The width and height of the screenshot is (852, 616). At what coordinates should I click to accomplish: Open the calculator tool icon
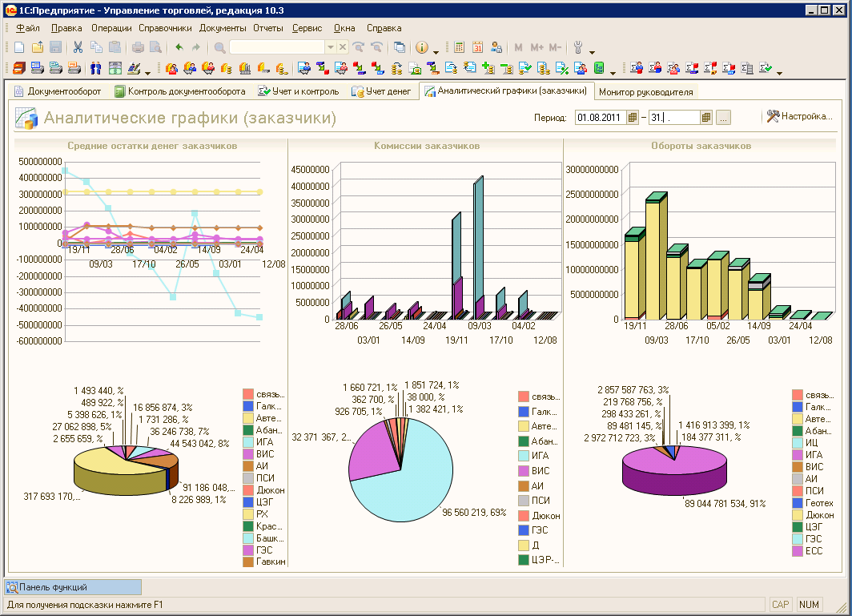point(459,47)
